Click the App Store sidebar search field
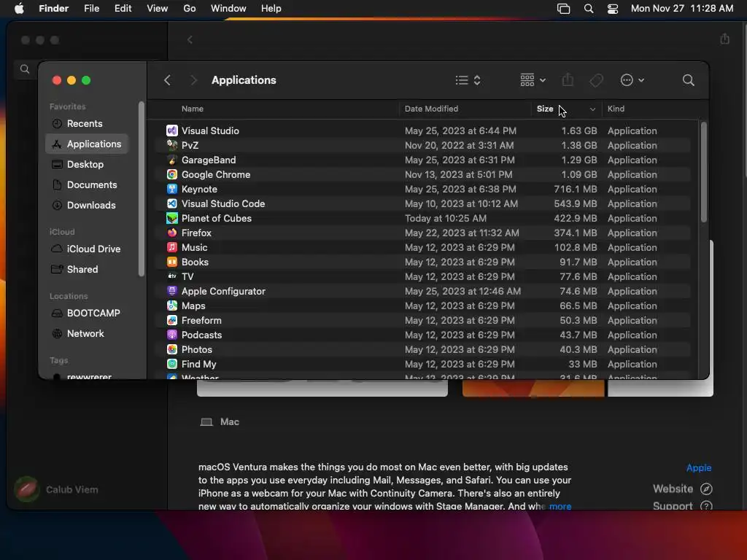The width and height of the screenshot is (747, 560). click(26, 69)
